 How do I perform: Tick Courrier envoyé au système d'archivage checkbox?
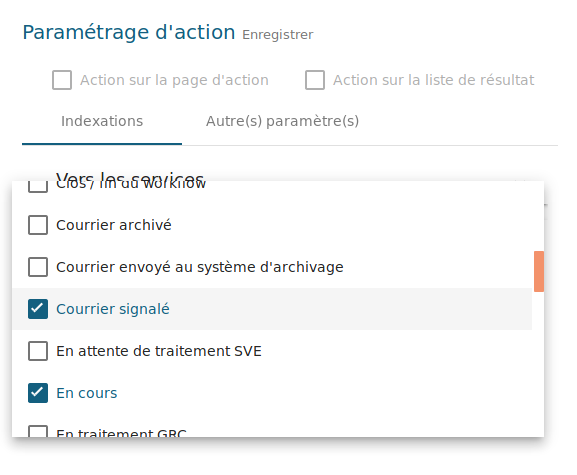tap(38, 267)
